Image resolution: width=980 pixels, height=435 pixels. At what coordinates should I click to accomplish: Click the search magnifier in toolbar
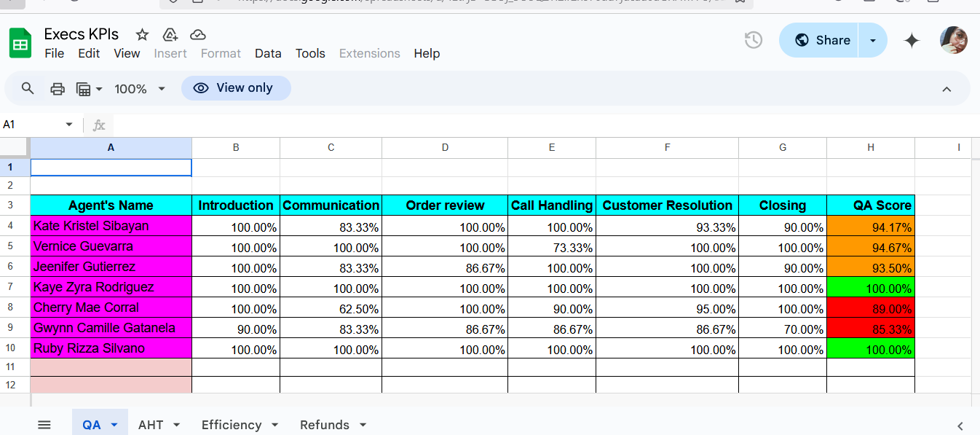point(28,89)
